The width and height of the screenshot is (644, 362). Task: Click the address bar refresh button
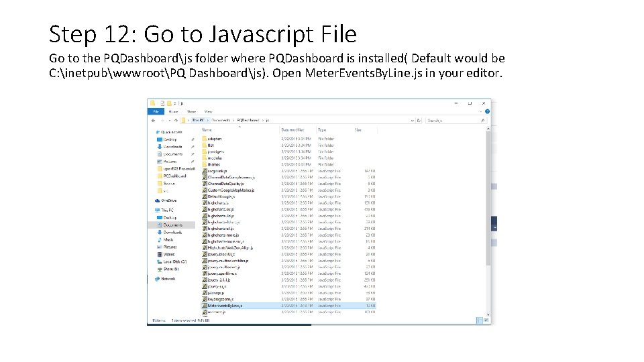click(x=419, y=120)
